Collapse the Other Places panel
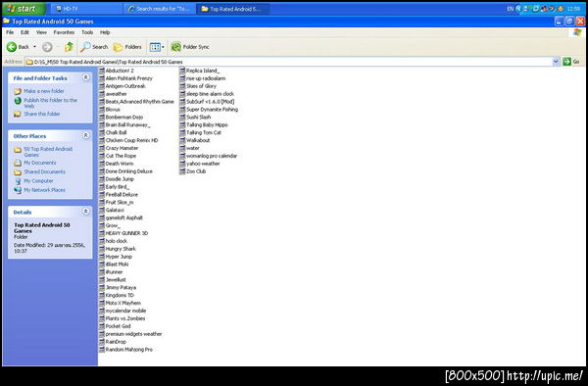Image resolution: width=588 pixels, height=386 pixels. click(x=86, y=135)
